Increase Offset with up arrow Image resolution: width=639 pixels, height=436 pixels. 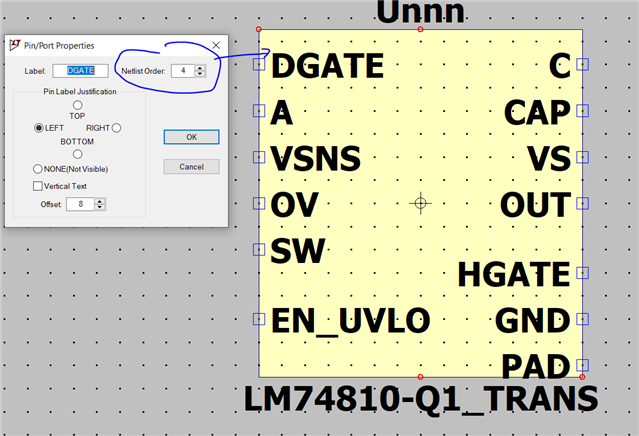click(x=100, y=201)
